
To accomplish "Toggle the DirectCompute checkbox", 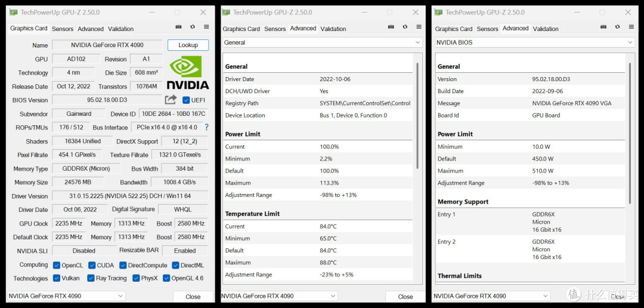I will [x=123, y=265].
